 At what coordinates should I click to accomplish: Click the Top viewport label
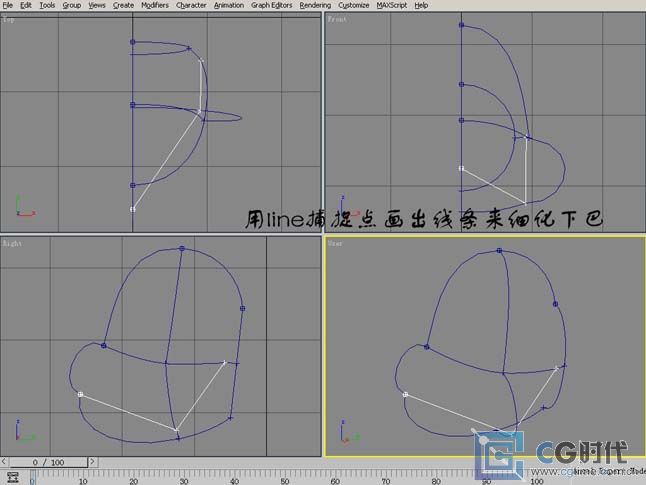coord(8,19)
